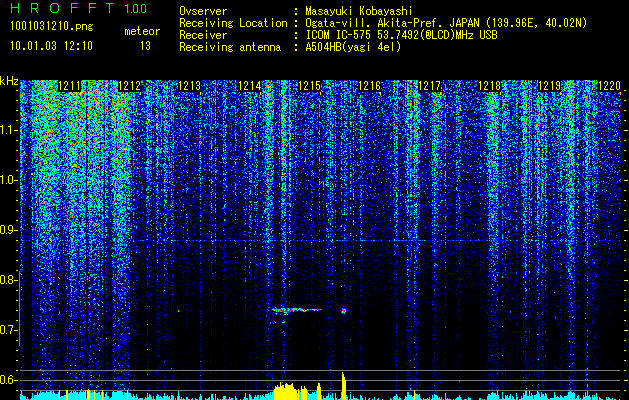This screenshot has width=629, height=400.
Task: Click the 1219 time marker
Action: click(550, 86)
